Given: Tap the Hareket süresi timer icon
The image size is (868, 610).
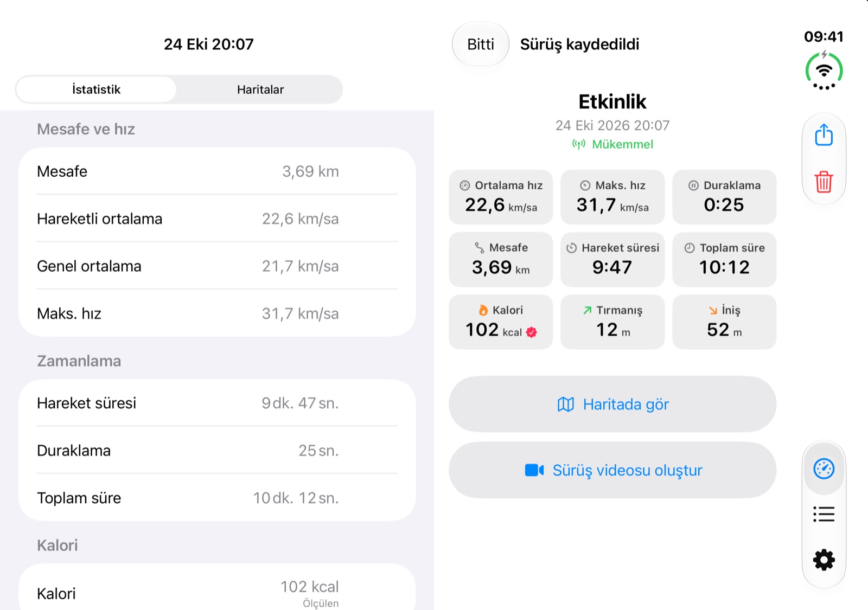Looking at the screenshot, I should 571,248.
